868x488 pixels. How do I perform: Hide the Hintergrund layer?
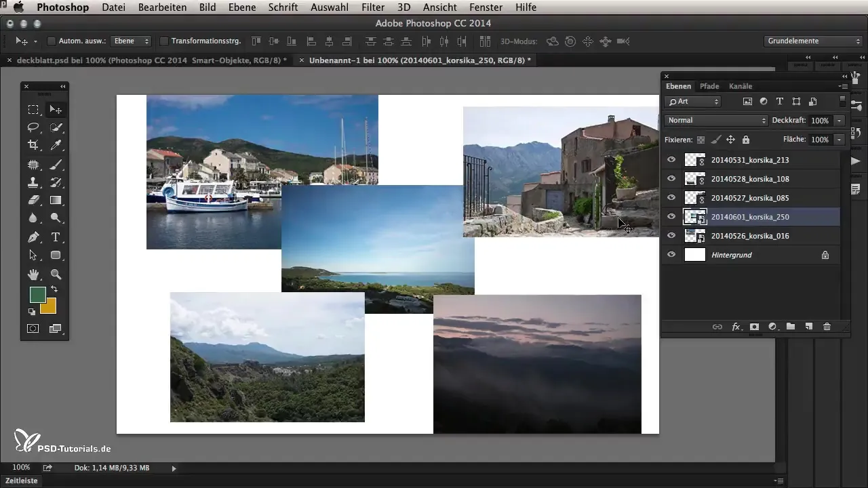pos(671,255)
